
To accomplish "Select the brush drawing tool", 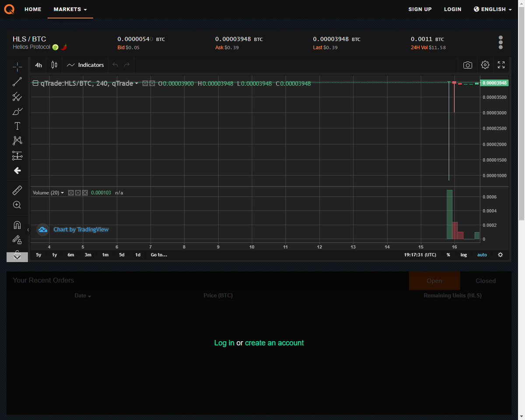I will coord(17,111).
